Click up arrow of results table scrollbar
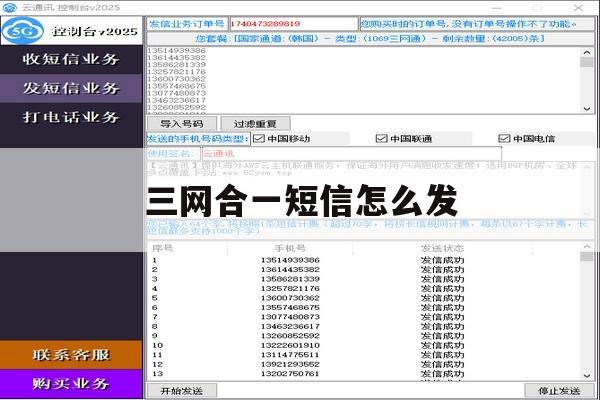 [x=587, y=247]
